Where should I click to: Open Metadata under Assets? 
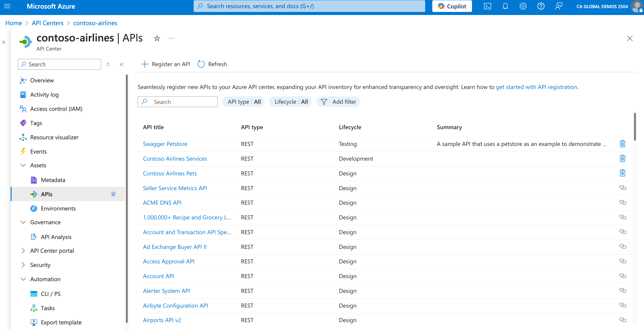coord(53,180)
